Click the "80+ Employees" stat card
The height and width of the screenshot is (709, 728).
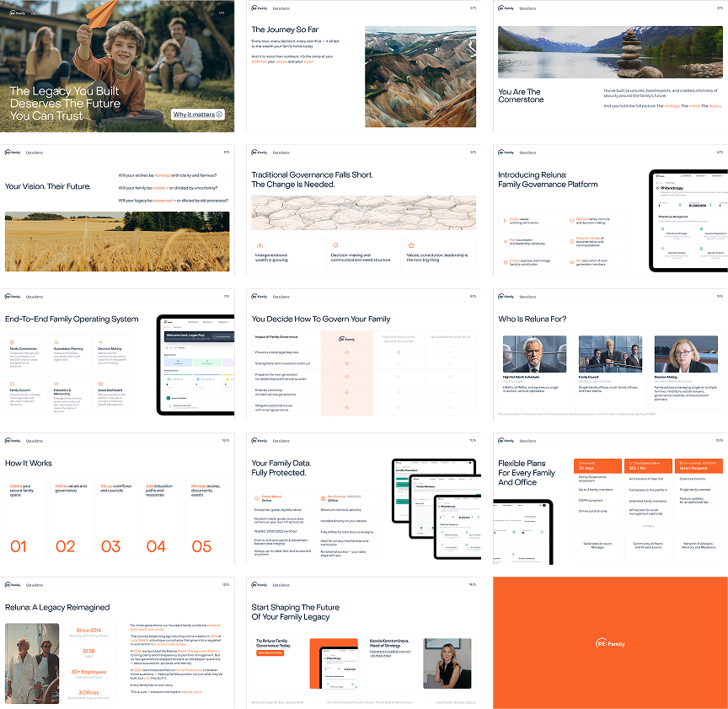coord(88,674)
